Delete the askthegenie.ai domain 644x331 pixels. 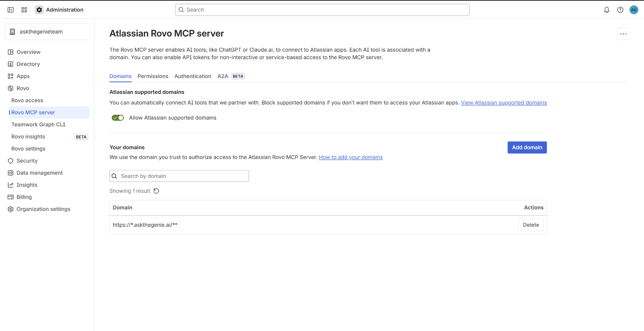point(531,225)
